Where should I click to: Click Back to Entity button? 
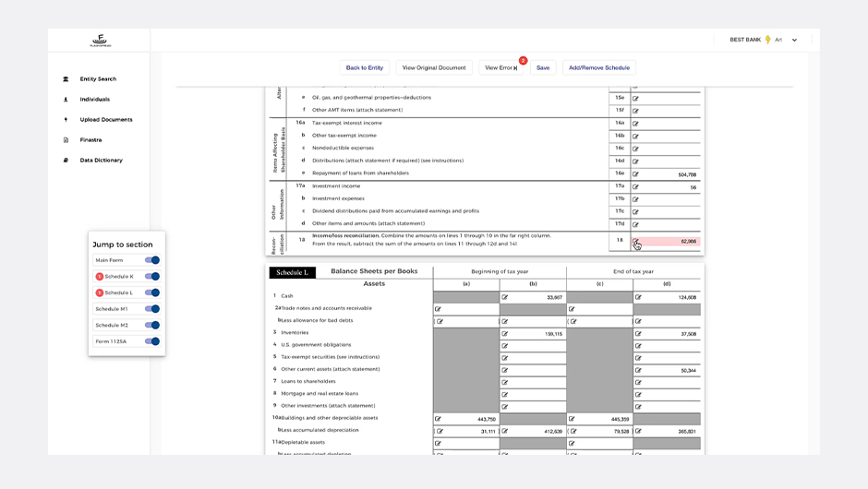click(364, 67)
